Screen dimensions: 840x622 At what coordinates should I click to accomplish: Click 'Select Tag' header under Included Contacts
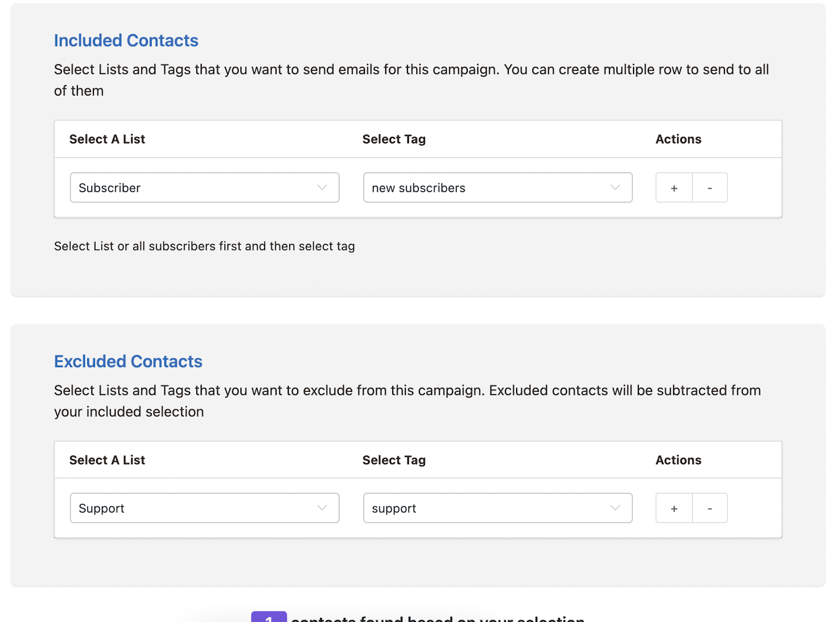click(x=394, y=139)
